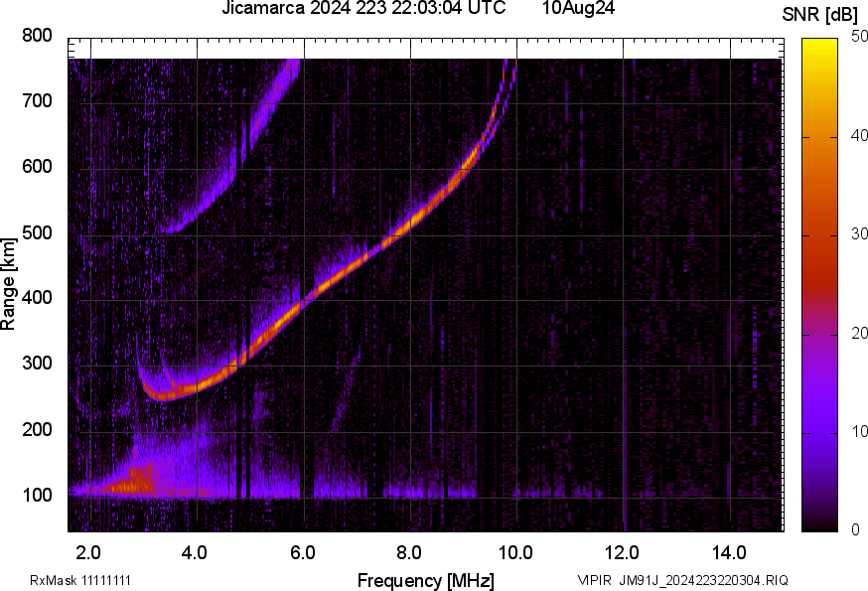Click the 'RxMask 11111111' text
This screenshot has width=868, height=591.
pyautogui.click(x=80, y=580)
